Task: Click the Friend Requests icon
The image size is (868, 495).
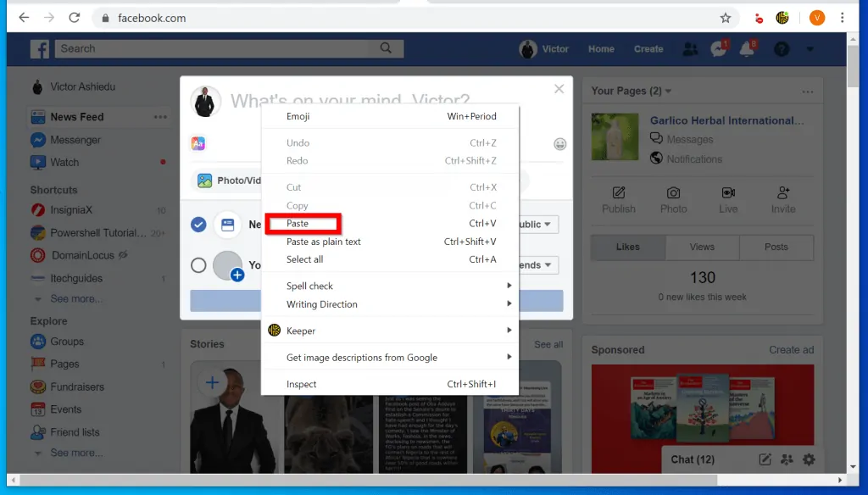Action: (689, 49)
